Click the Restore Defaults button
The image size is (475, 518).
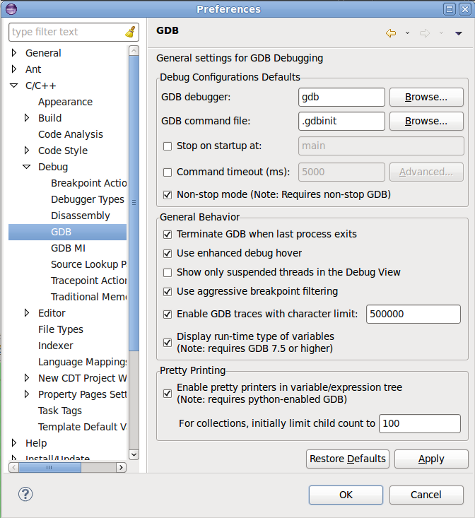(x=348, y=459)
